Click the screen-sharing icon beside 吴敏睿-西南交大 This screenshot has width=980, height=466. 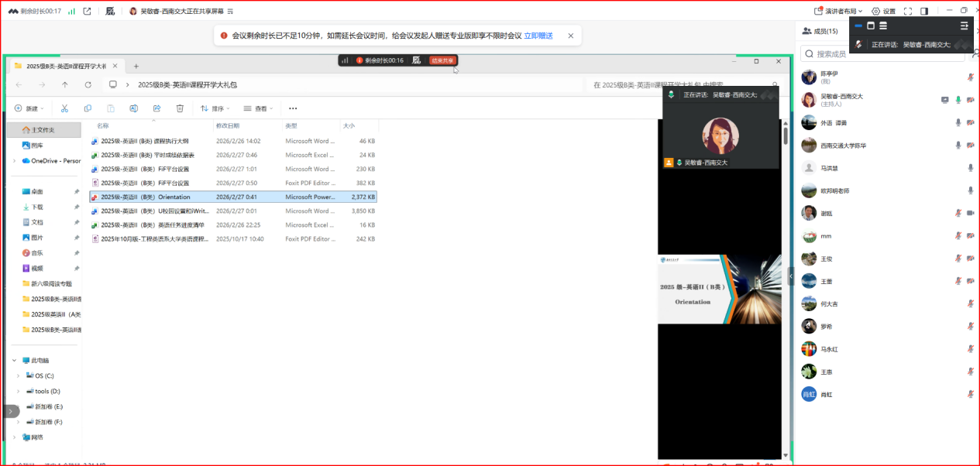(x=944, y=100)
